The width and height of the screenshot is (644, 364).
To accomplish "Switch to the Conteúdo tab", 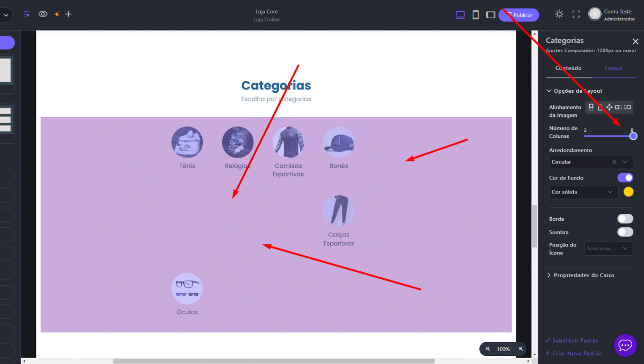I will click(x=568, y=69).
